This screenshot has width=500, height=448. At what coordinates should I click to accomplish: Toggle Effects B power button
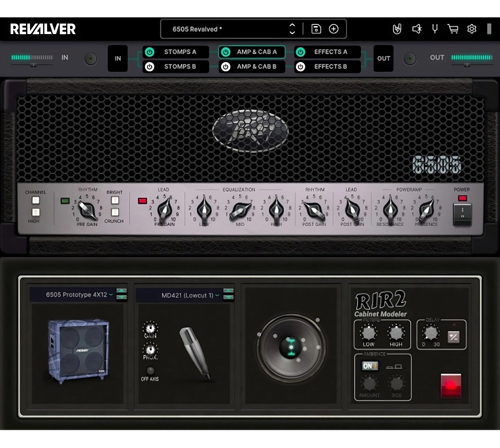(301, 67)
